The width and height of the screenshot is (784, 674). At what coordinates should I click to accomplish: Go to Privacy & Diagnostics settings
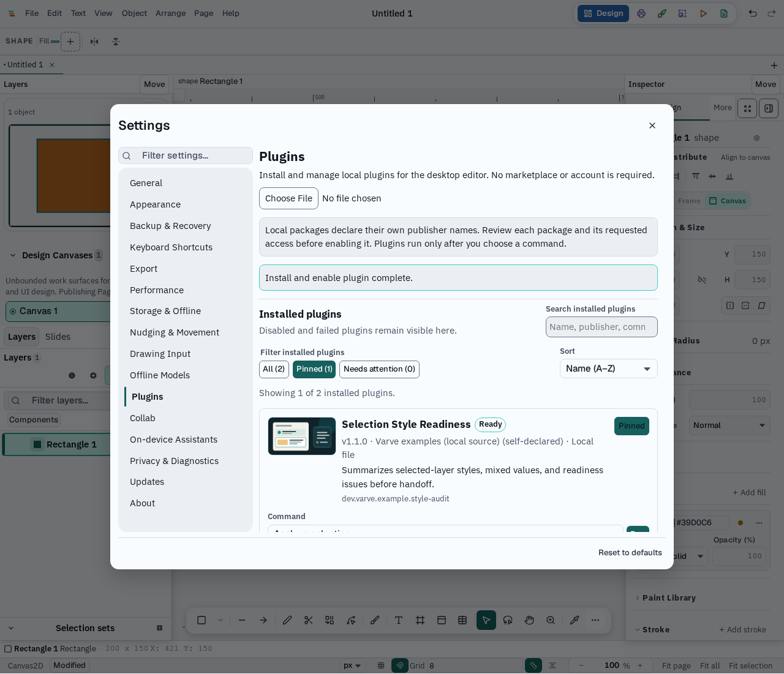186,461
